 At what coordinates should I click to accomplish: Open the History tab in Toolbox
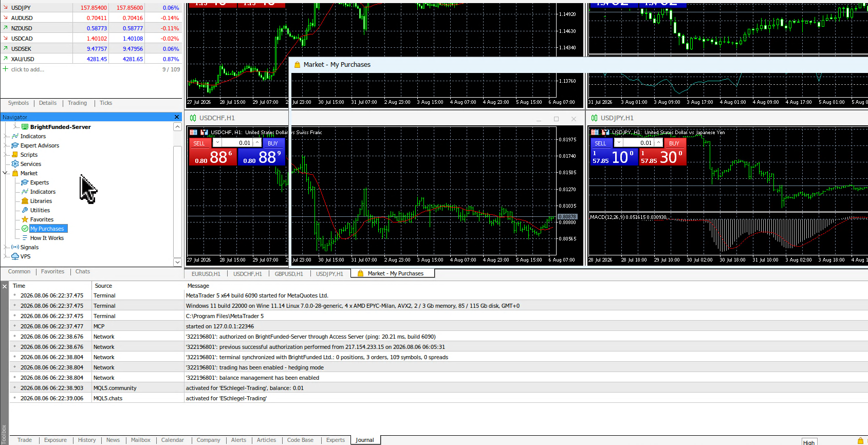click(87, 440)
